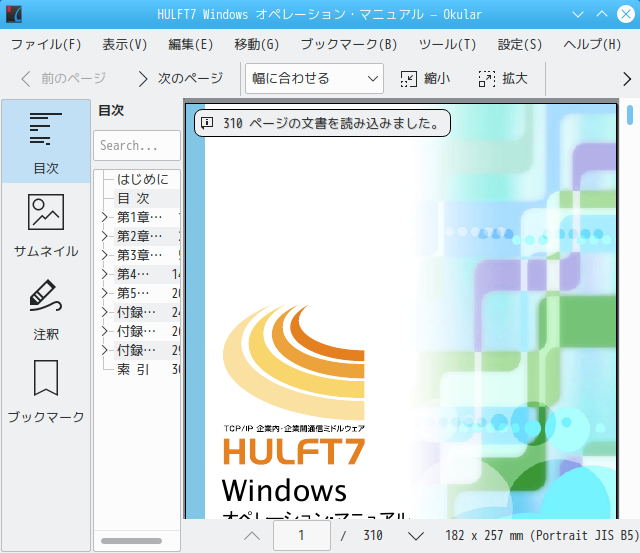Open the 目次 (contents) sidebar panel
The image size is (640, 553).
[x=46, y=141]
